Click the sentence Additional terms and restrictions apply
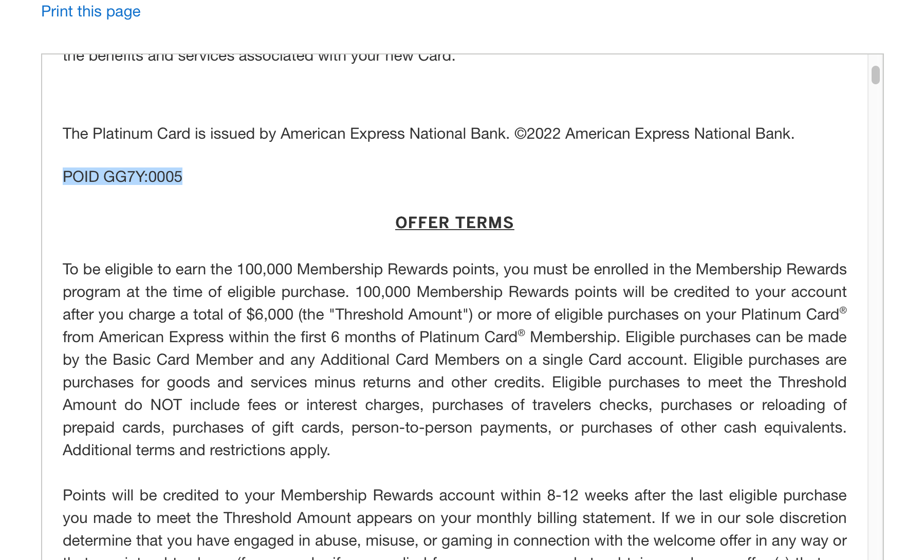This screenshot has height=560, width=924. (196, 450)
